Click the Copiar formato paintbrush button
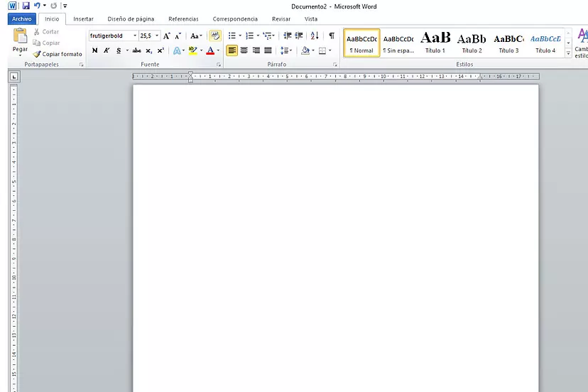This screenshot has height=392, width=588. [58, 54]
